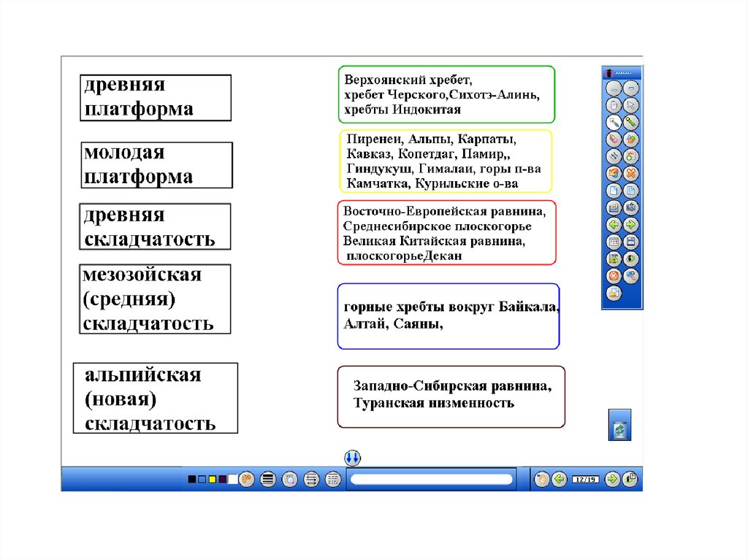Collapse floating palette with down-arrow button

pyautogui.click(x=630, y=88)
